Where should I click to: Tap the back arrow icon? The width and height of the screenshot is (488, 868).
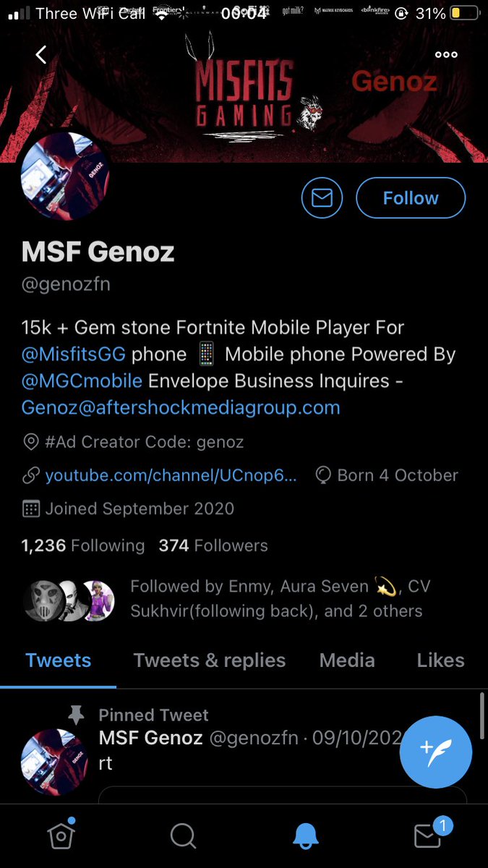40,54
